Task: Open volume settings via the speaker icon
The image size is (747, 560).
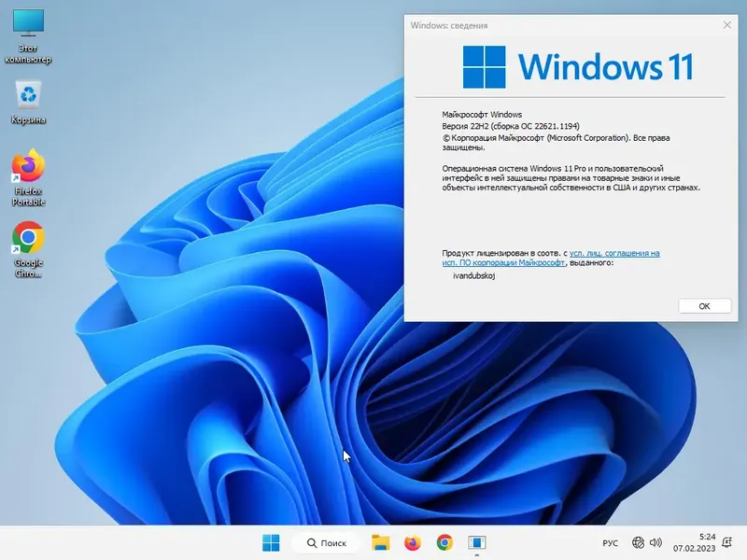Action: 656,542
